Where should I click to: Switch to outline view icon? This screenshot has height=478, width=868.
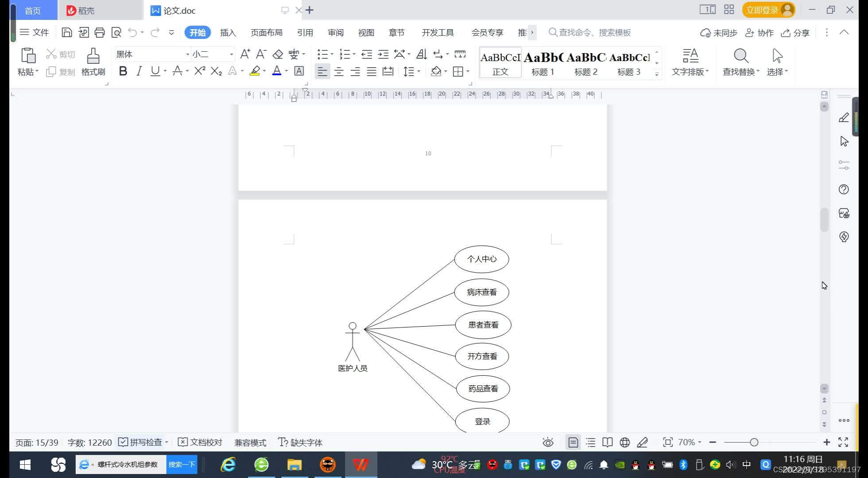point(590,442)
